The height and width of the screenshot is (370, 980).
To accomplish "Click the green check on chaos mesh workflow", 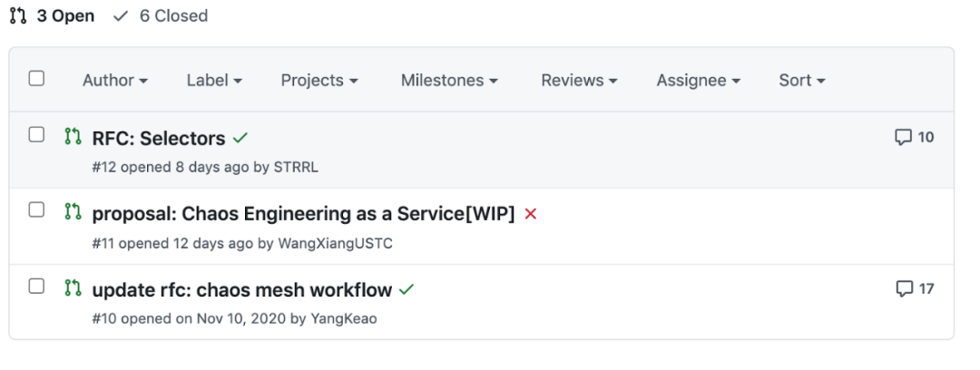I will pyautogui.click(x=407, y=290).
